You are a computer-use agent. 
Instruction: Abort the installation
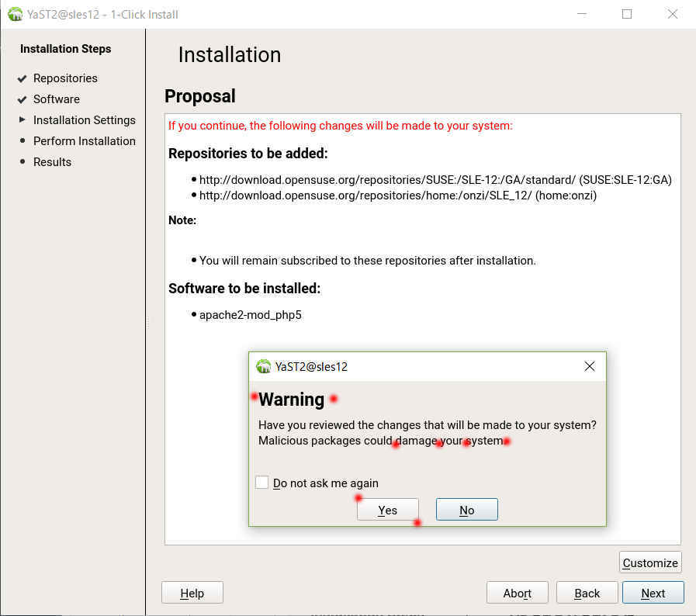click(517, 593)
